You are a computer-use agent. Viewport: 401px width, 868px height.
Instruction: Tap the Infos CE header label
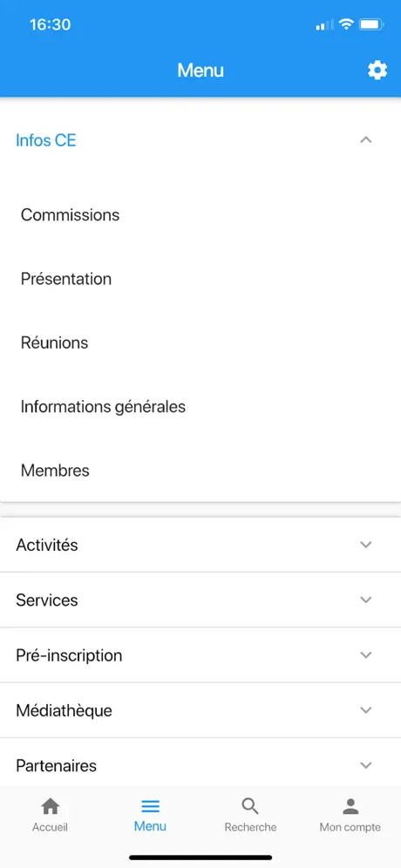coord(46,140)
